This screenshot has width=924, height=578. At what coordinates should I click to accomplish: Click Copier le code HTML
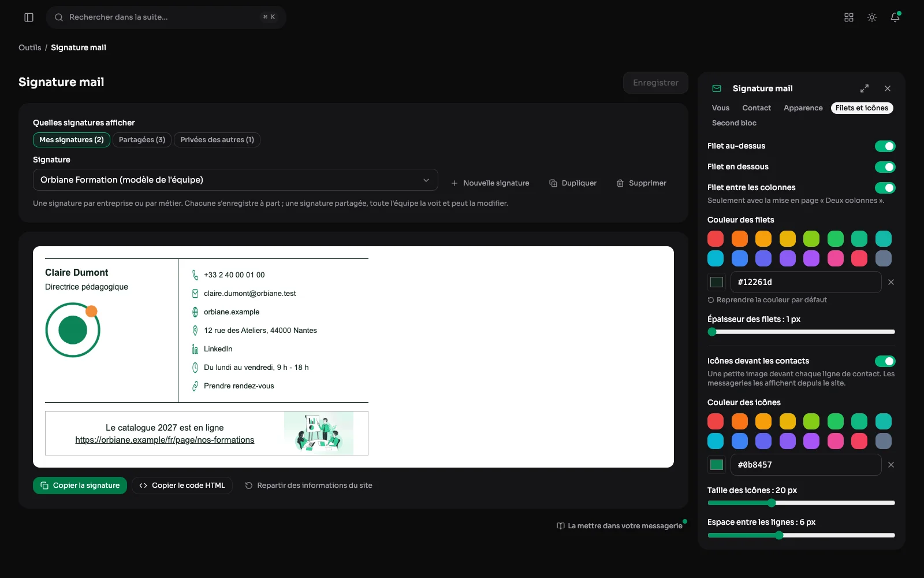pos(182,486)
